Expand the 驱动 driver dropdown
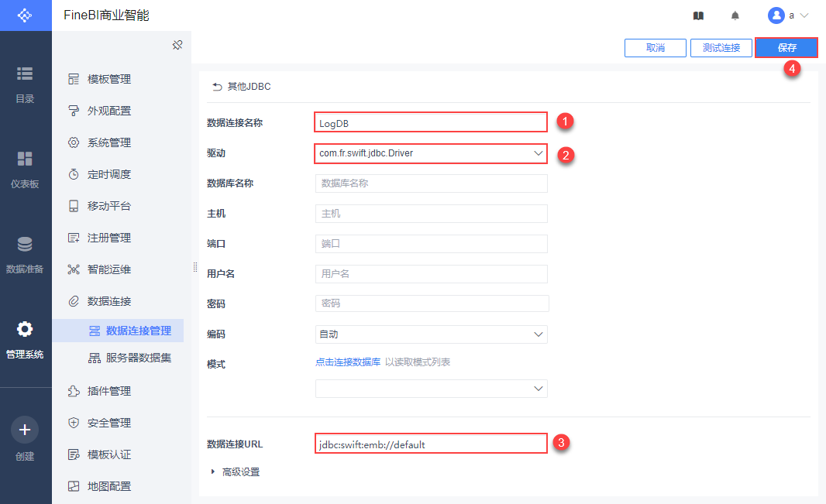 point(539,153)
